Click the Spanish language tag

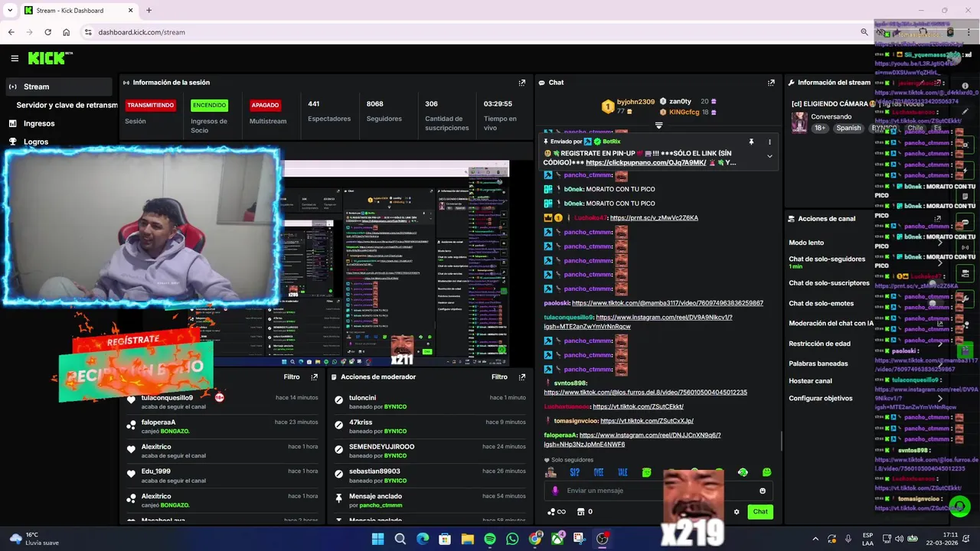tap(848, 129)
